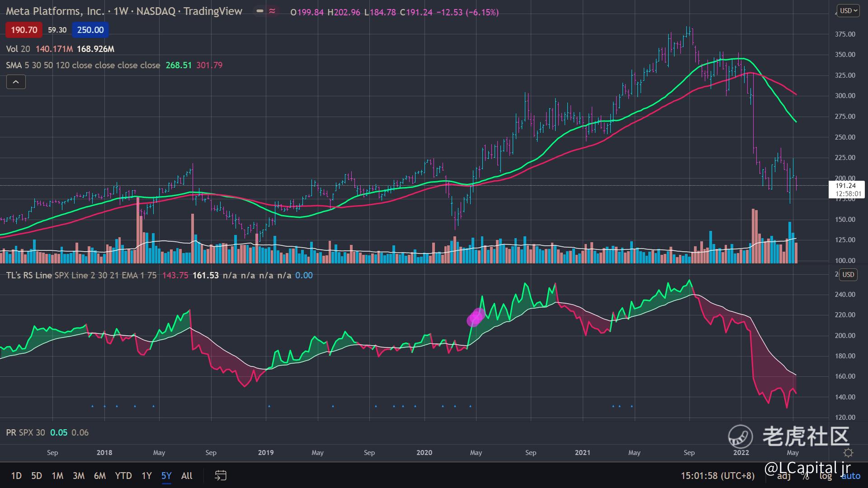Toggle the log scale option
This screenshot has height=488, width=868.
click(826, 476)
